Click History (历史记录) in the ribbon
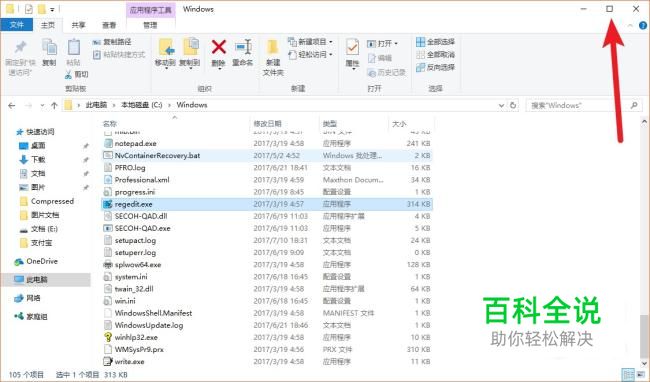Image resolution: width=650 pixels, height=382 pixels. click(386, 73)
